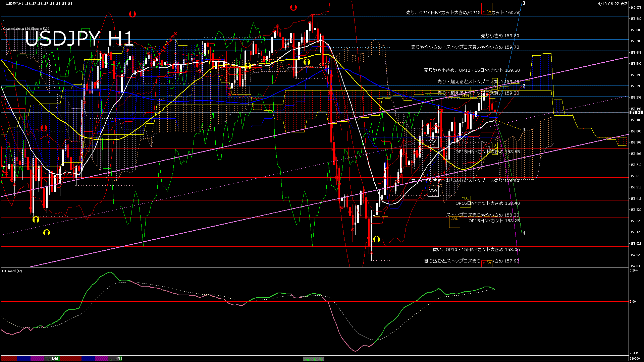
Task: Click the yellow omega marker on the left side
Action: (36, 220)
